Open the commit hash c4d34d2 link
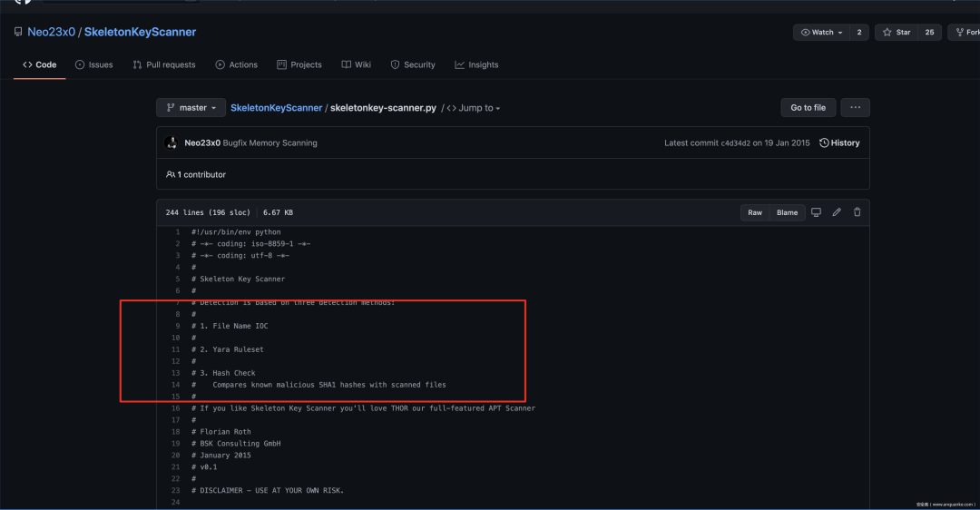 click(x=736, y=143)
